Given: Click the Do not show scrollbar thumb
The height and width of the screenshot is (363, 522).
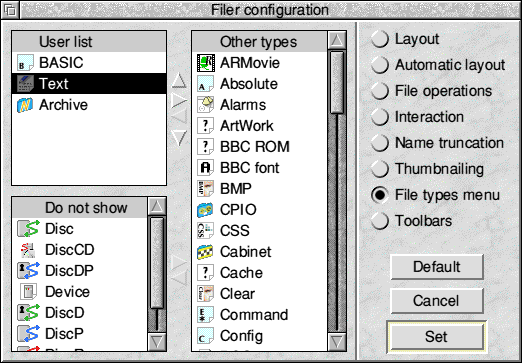Looking at the screenshot, I should [156, 263].
